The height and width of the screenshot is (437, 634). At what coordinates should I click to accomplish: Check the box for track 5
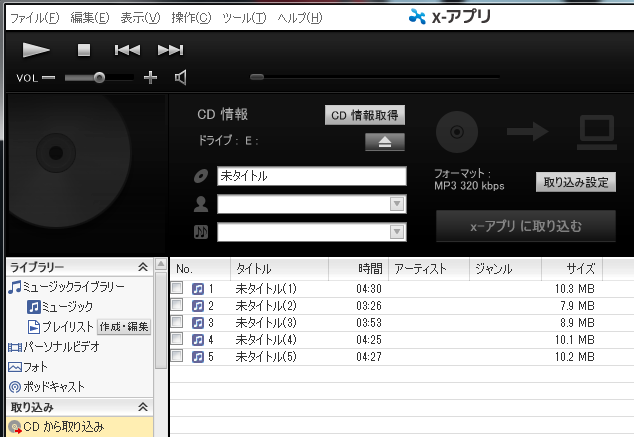(x=177, y=356)
